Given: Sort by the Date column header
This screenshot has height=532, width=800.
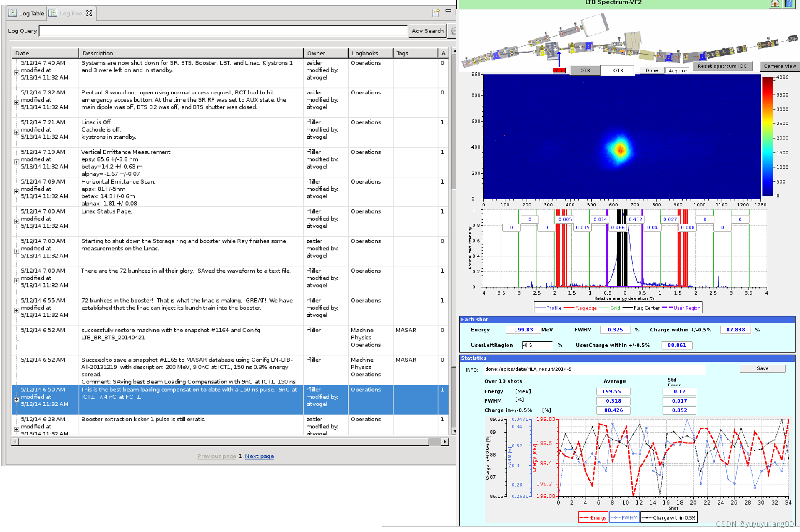Looking at the screenshot, I should [45, 53].
